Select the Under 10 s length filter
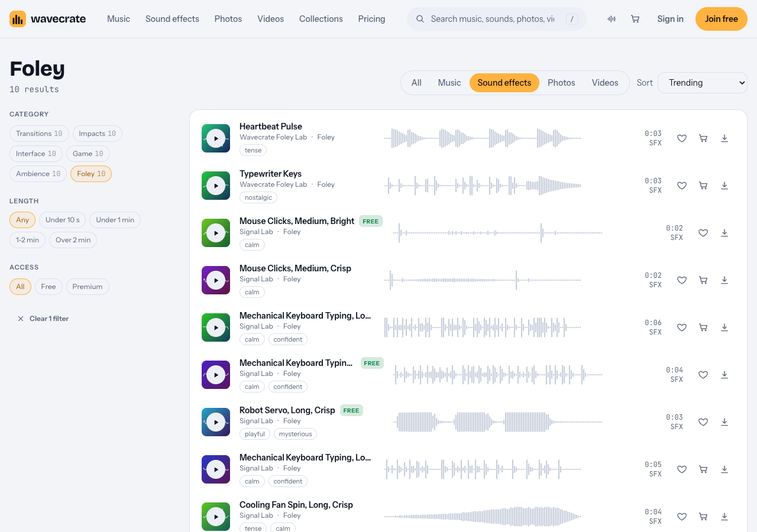Viewport: 757px width, 532px height. click(62, 220)
